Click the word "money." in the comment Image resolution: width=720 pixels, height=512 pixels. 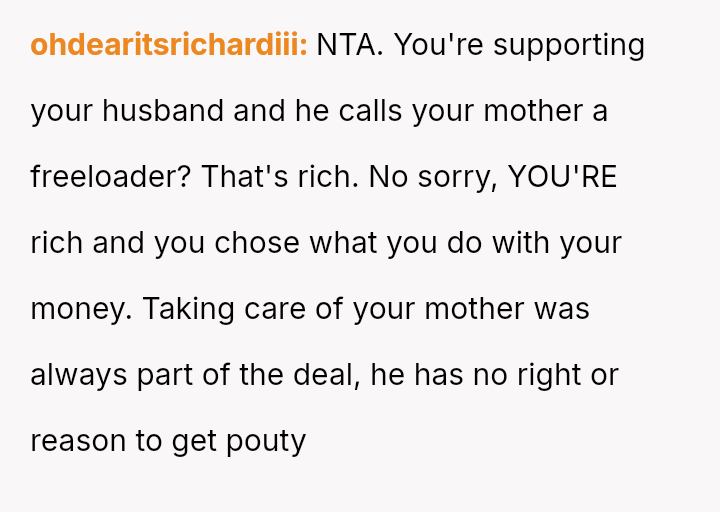[x=81, y=309]
